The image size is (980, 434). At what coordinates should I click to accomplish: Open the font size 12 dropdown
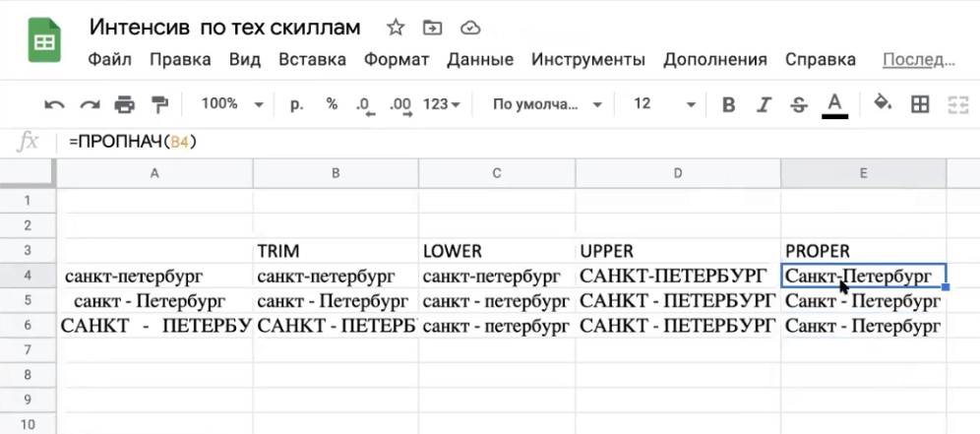[x=664, y=104]
